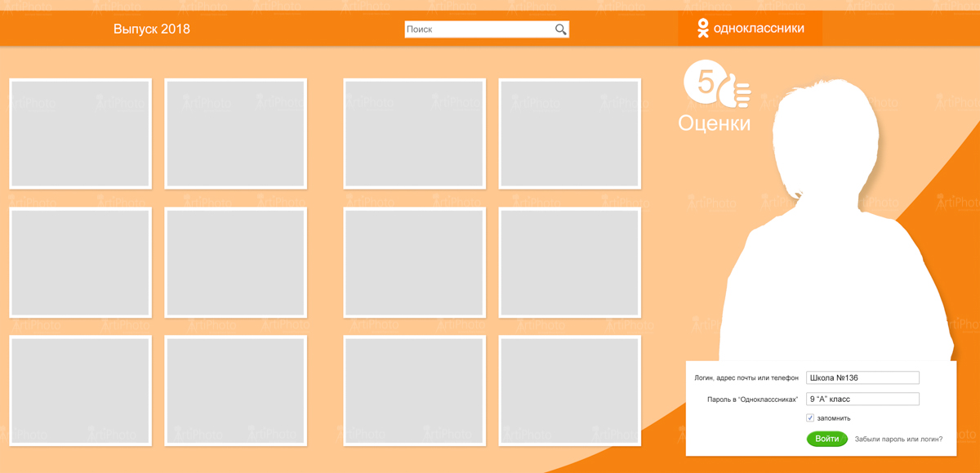This screenshot has height=473, width=980.
Task: Select third photo placeholder in top row
Action: tap(415, 134)
